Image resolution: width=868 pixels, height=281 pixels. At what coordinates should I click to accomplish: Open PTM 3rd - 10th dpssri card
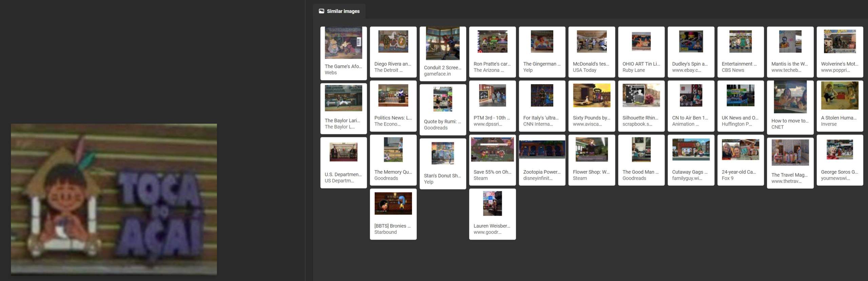tap(492, 106)
